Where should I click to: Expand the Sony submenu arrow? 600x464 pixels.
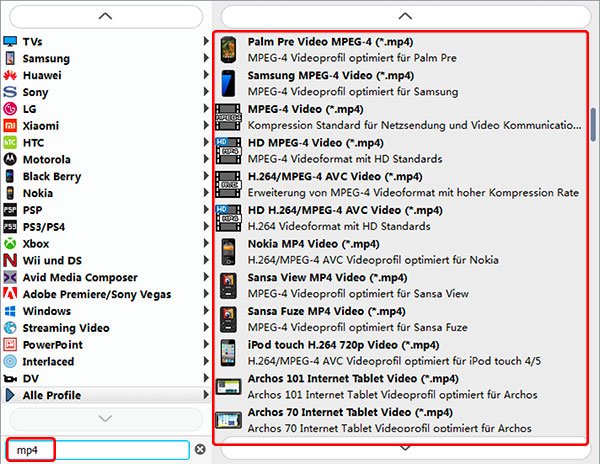pyautogui.click(x=206, y=91)
